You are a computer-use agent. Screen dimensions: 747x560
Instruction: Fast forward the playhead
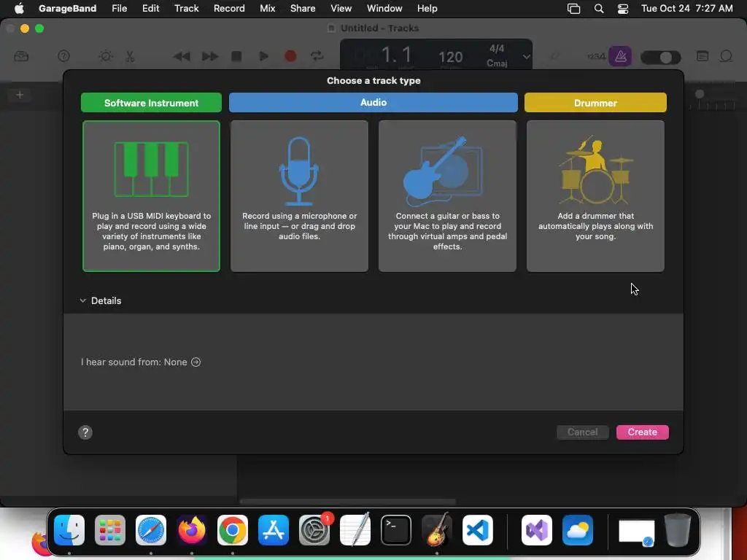click(x=209, y=57)
